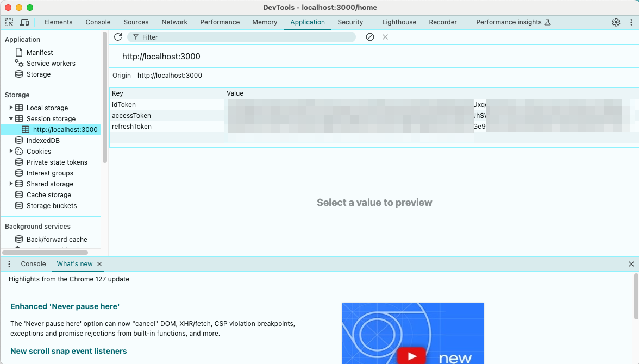639x364 pixels.
Task: Refresh the session storage table
Action: point(118,37)
